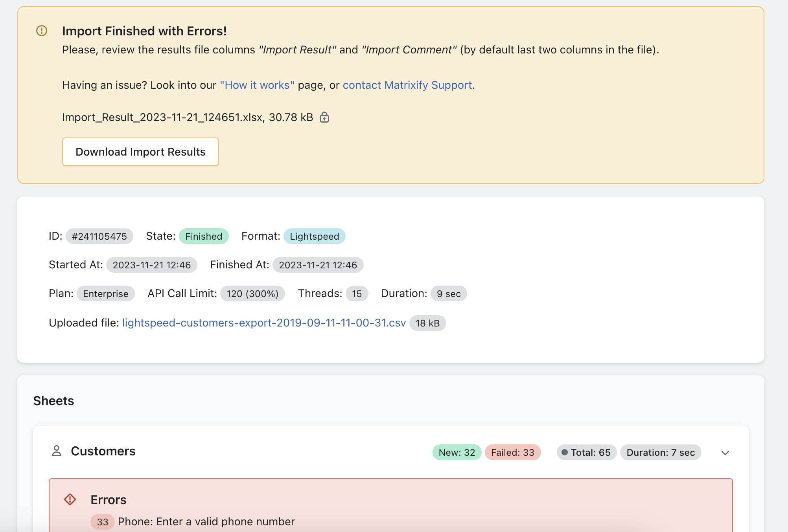The height and width of the screenshot is (532, 788).
Task: Click the New: 32 badge
Action: pos(457,452)
